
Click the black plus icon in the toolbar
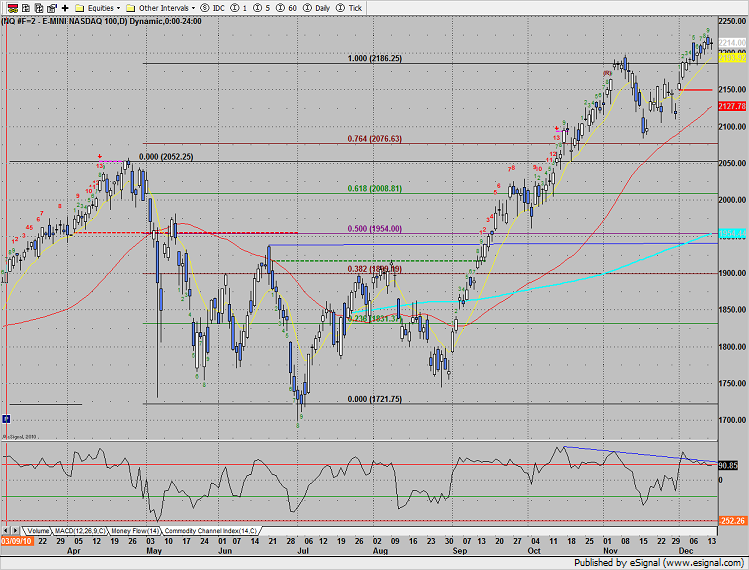tap(65, 8)
